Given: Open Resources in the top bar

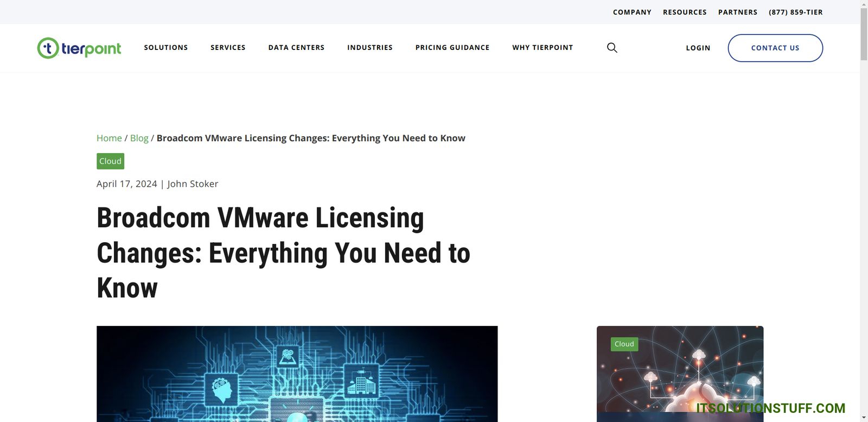Looking at the screenshot, I should [685, 12].
